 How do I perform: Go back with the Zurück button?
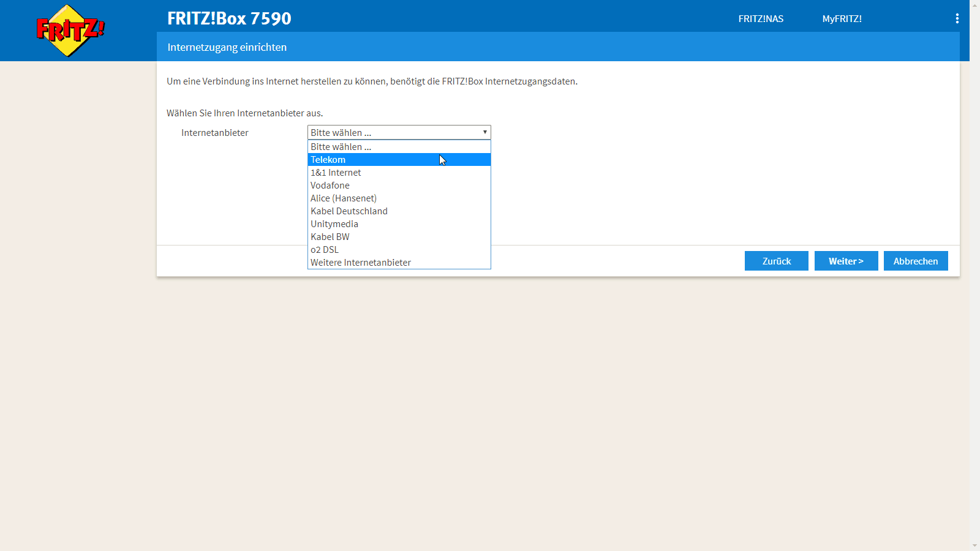point(777,261)
